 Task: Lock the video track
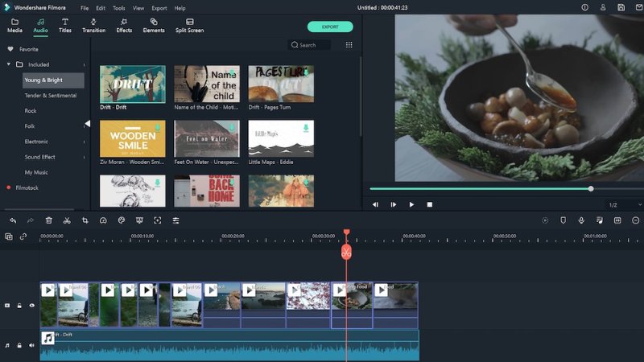(x=19, y=306)
